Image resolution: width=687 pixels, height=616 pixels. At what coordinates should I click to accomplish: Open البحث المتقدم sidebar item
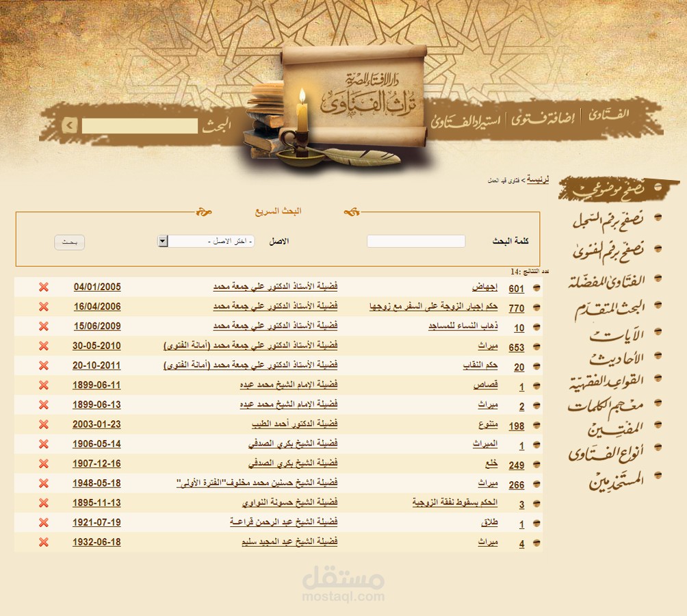click(x=610, y=309)
